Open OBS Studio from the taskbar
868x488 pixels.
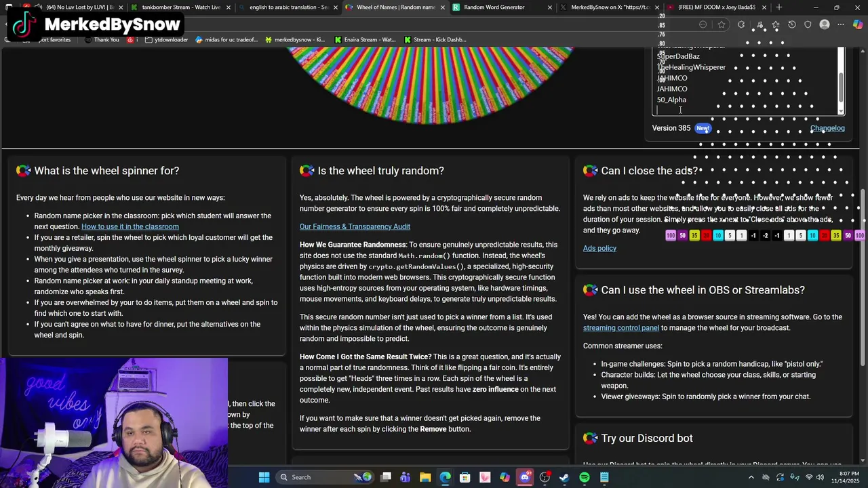tap(545, 477)
